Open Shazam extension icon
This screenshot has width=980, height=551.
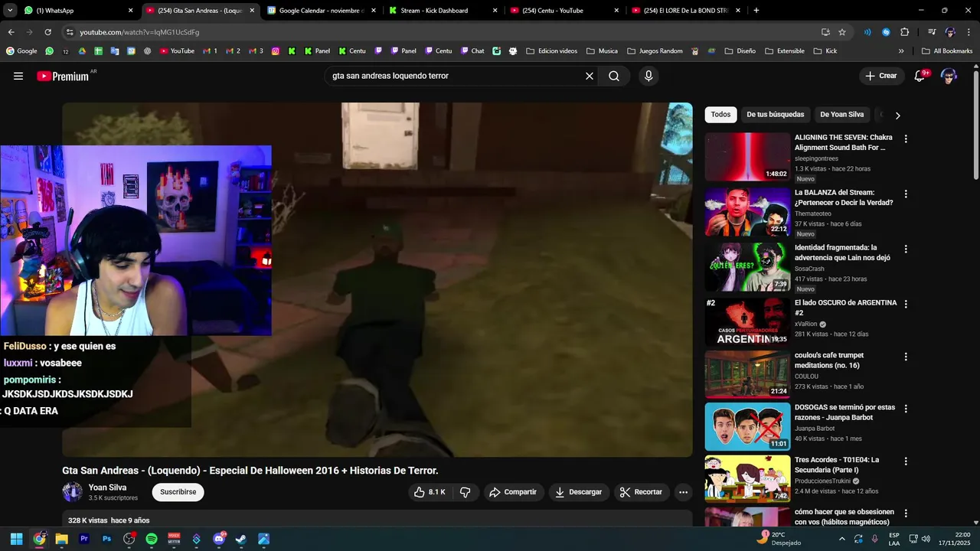pyautogui.click(x=886, y=32)
